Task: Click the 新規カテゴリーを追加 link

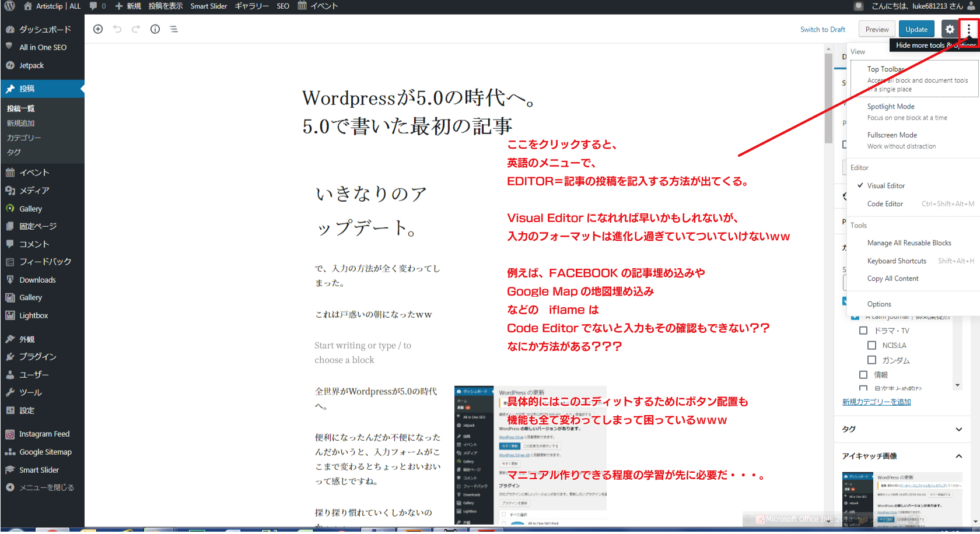Action: click(x=876, y=402)
